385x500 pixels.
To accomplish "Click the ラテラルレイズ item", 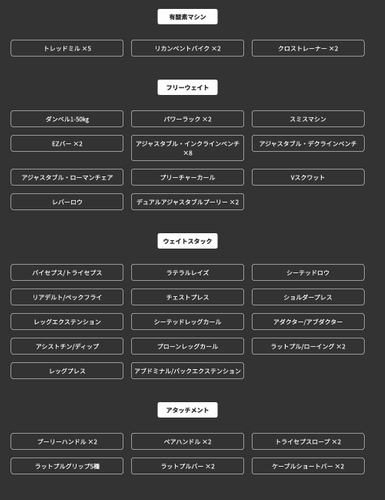I will [x=187, y=273].
